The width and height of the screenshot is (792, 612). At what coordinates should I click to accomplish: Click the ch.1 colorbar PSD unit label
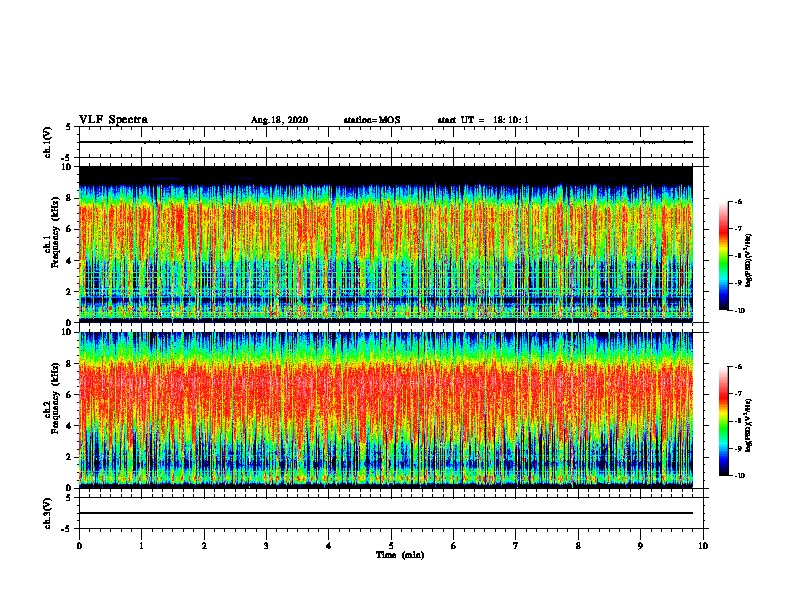click(749, 261)
